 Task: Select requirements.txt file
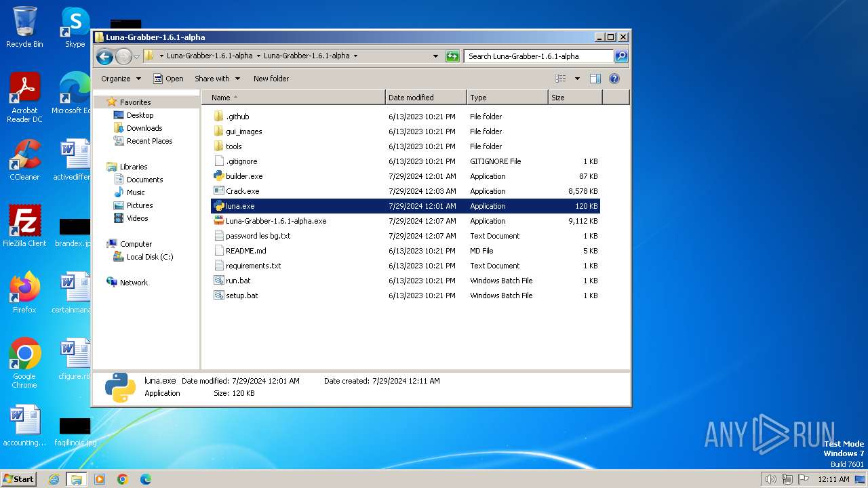tap(253, 266)
